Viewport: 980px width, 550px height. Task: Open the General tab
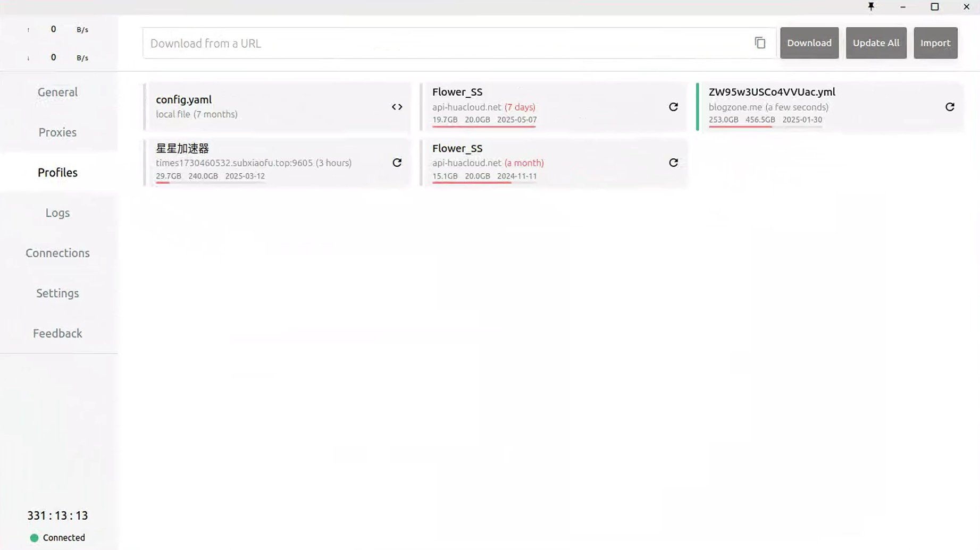tap(57, 92)
